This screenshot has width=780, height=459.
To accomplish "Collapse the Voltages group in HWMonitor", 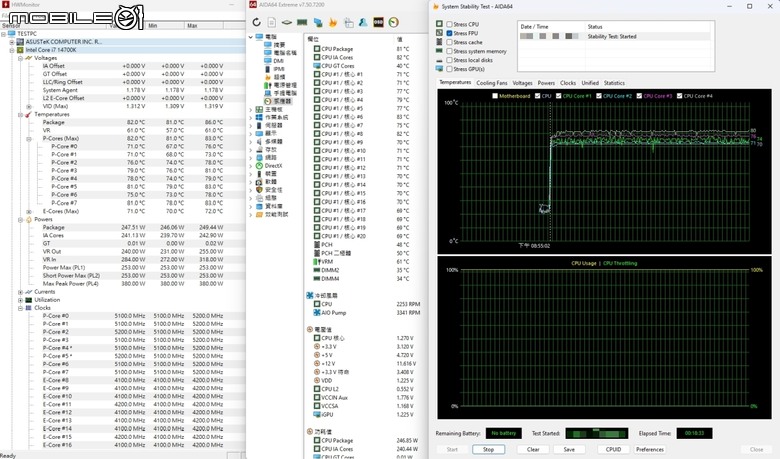I will pos(20,58).
